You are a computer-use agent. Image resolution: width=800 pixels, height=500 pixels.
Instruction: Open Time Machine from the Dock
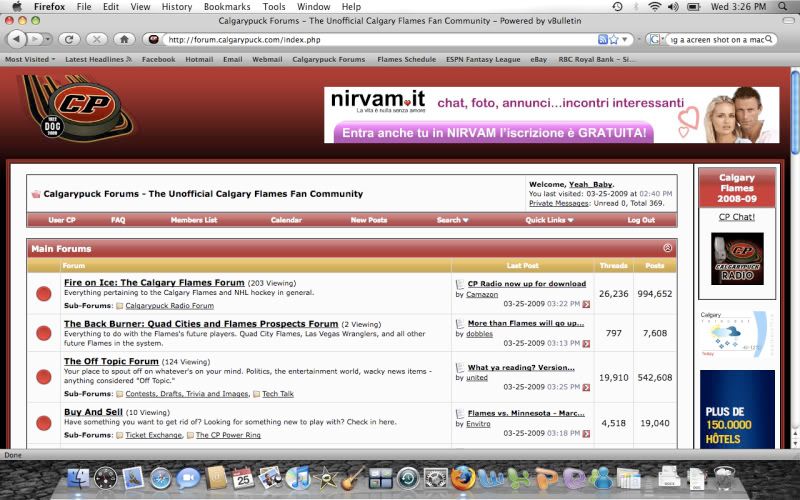point(408,479)
